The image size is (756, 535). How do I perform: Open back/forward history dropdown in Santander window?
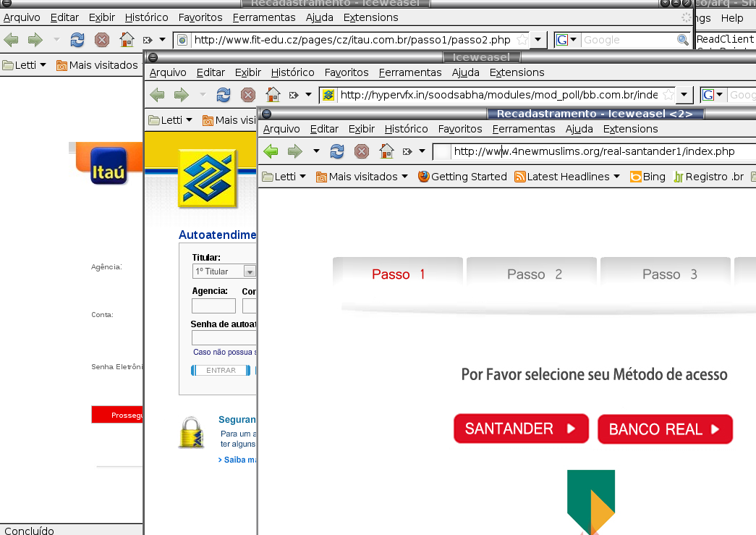(316, 151)
